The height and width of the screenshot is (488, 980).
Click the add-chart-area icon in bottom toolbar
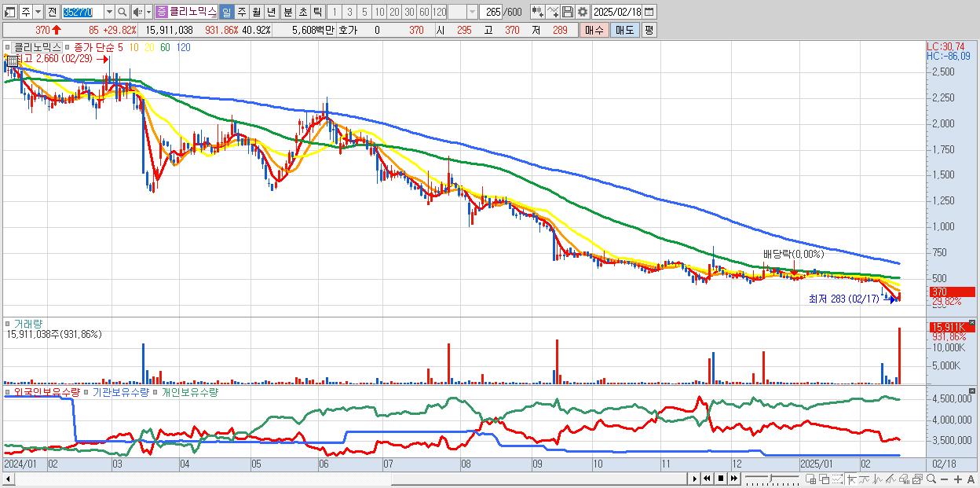pyautogui.click(x=811, y=479)
